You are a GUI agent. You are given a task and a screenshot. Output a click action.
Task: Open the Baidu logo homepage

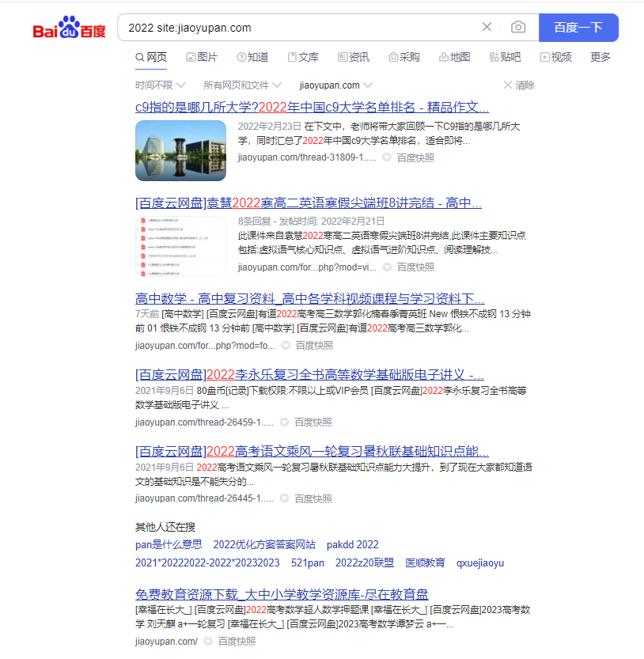point(70,28)
